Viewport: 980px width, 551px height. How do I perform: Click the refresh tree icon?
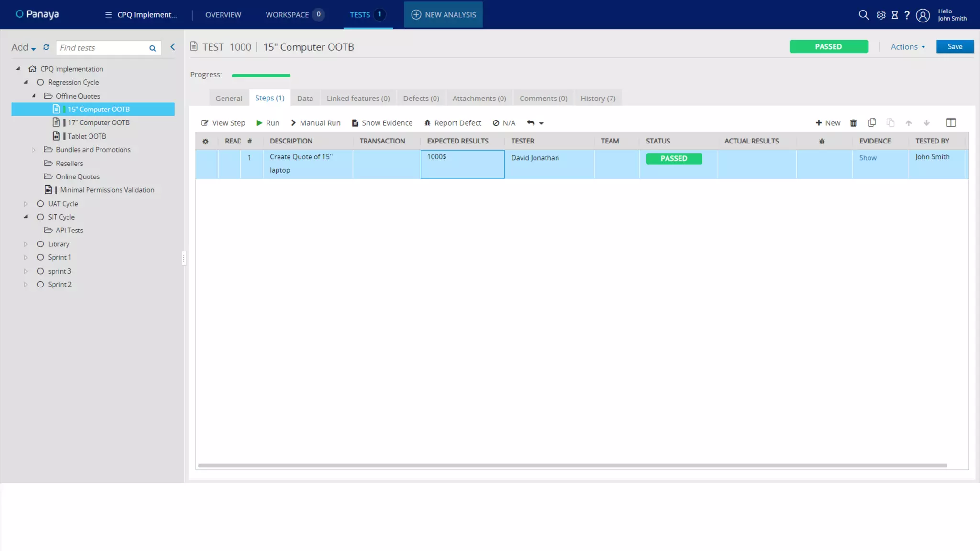tap(46, 47)
